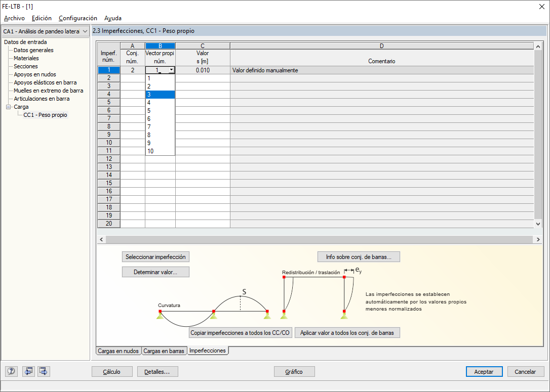Click Determinar valor... button

[156, 272]
